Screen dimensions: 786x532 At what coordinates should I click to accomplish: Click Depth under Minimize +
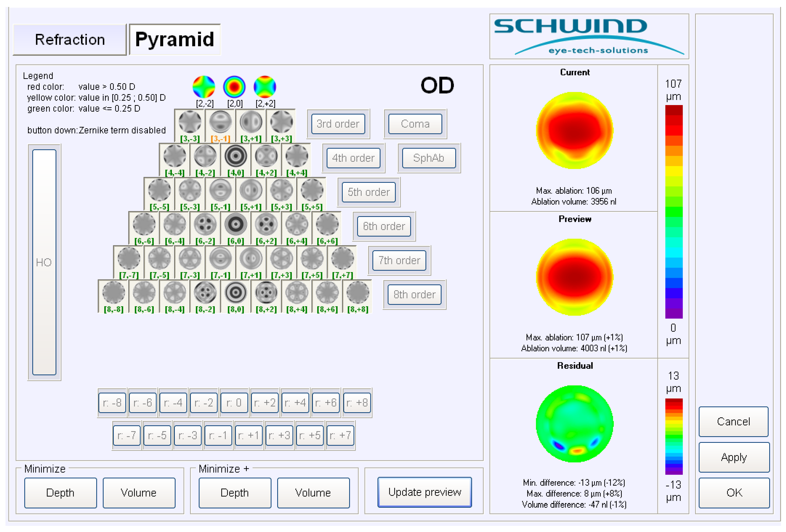(235, 492)
